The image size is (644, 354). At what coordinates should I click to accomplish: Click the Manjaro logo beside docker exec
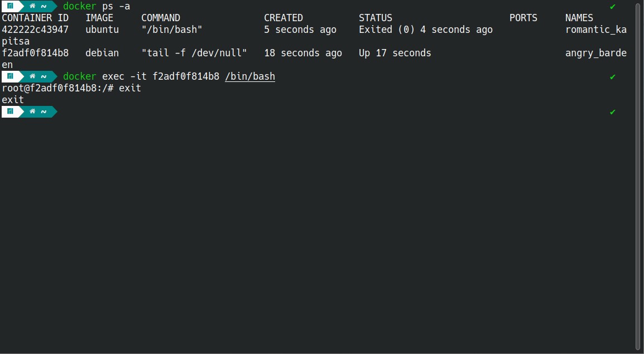(10, 76)
